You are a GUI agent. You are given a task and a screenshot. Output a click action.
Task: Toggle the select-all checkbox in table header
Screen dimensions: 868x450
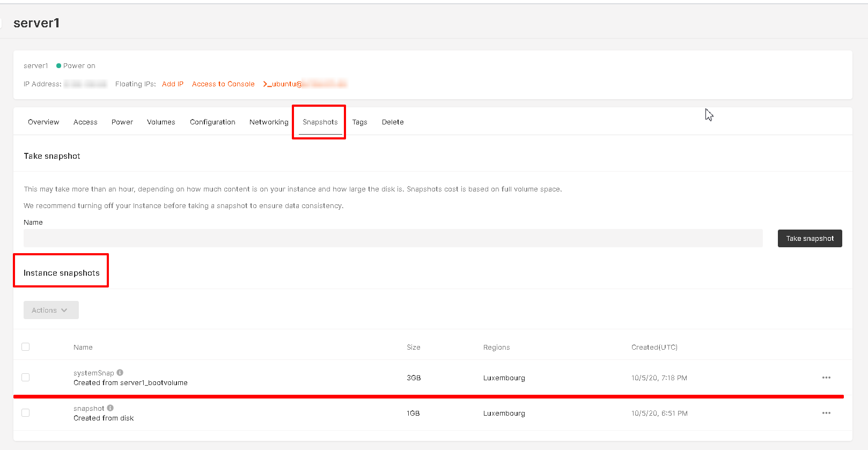tap(25, 346)
